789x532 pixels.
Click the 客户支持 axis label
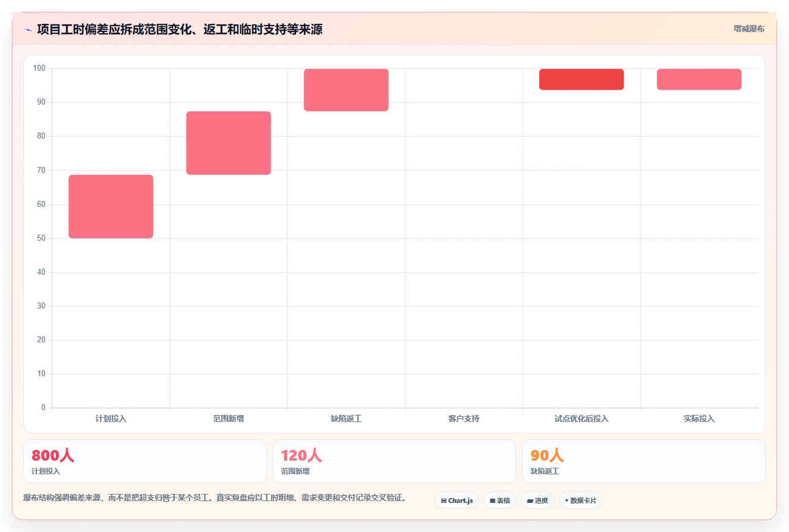pyautogui.click(x=464, y=418)
